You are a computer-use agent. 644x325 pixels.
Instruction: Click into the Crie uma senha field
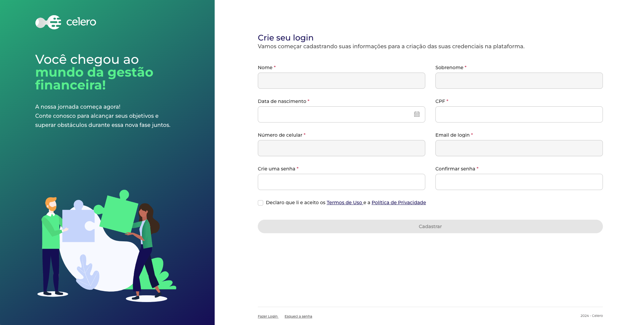point(341,182)
